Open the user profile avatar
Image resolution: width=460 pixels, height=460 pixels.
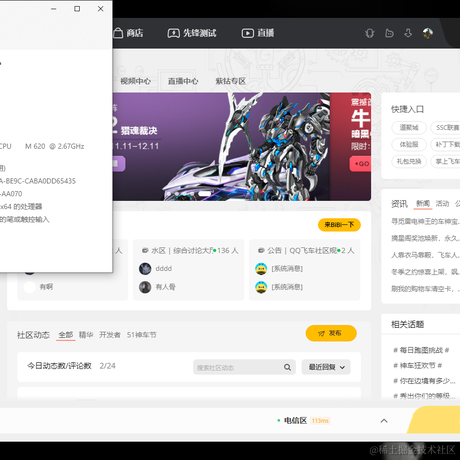428,33
